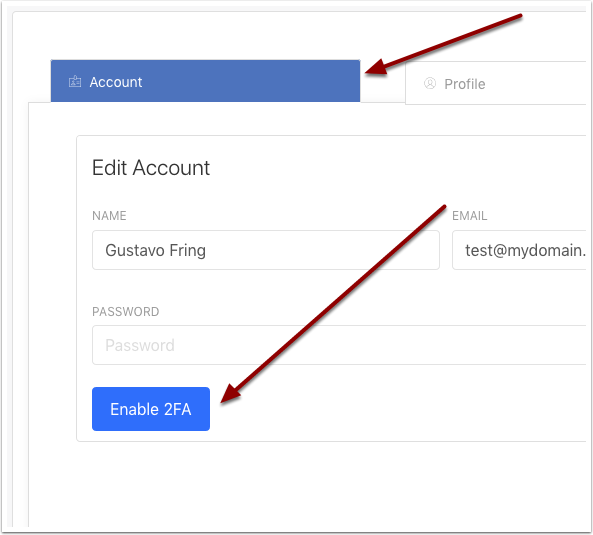This screenshot has height=535, width=593.
Task: Click the Enable 2FA button
Action: 151,409
